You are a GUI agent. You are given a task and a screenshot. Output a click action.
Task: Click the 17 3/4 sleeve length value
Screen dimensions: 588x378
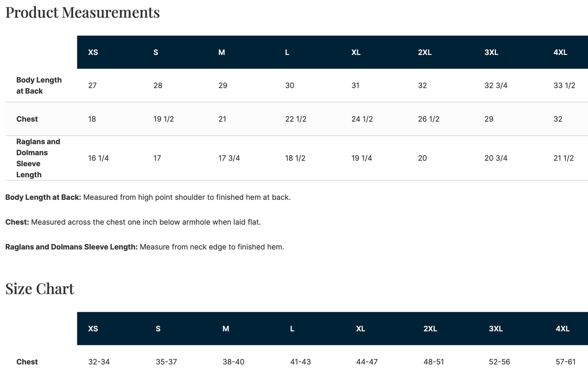click(229, 158)
